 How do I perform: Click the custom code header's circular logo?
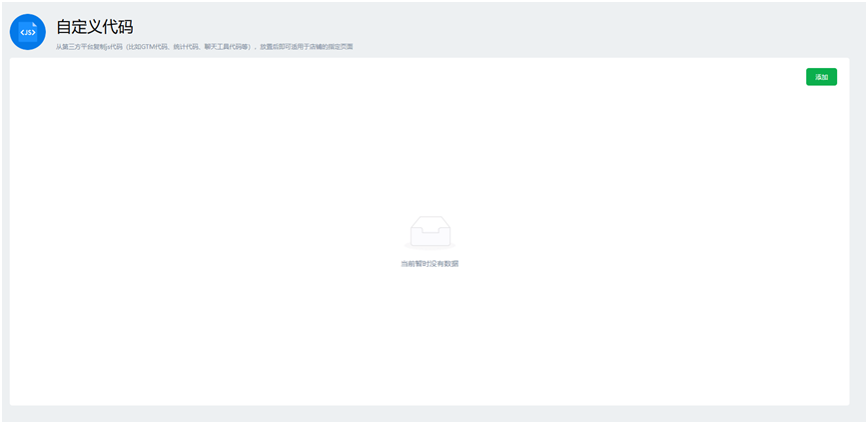point(27,31)
